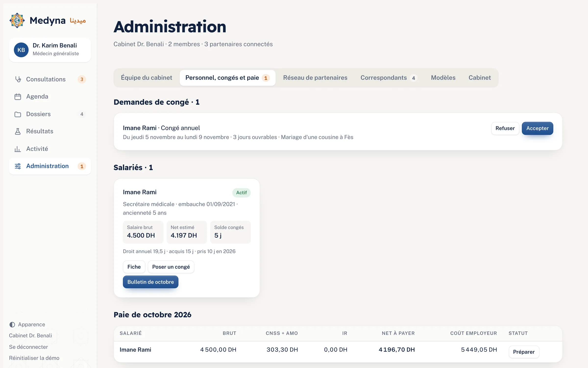588x368 pixels.
Task: Click the Medyna logo emblem
Action: [17, 20]
